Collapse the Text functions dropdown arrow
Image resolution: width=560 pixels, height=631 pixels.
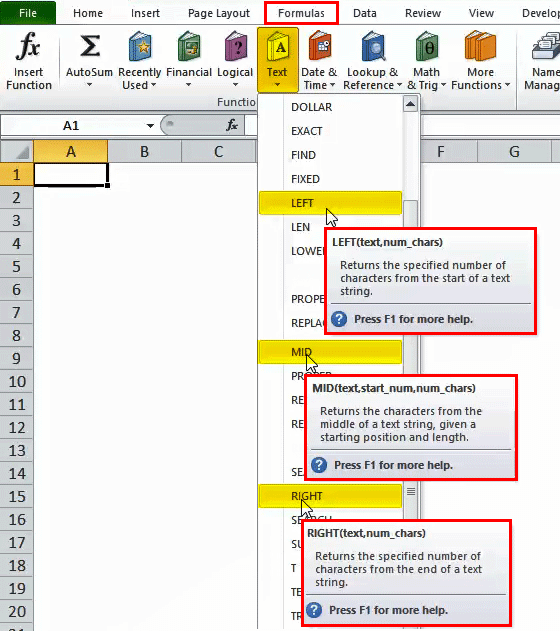tap(278, 85)
